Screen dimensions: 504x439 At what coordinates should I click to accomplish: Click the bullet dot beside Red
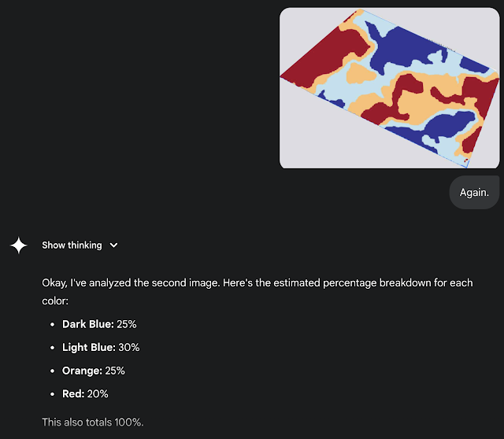pos(53,394)
